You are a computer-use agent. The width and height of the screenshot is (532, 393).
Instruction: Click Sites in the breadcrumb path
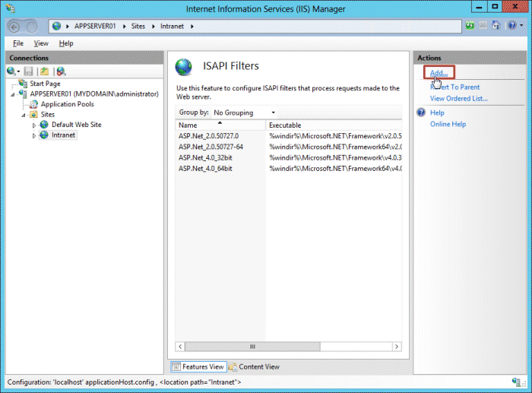138,26
